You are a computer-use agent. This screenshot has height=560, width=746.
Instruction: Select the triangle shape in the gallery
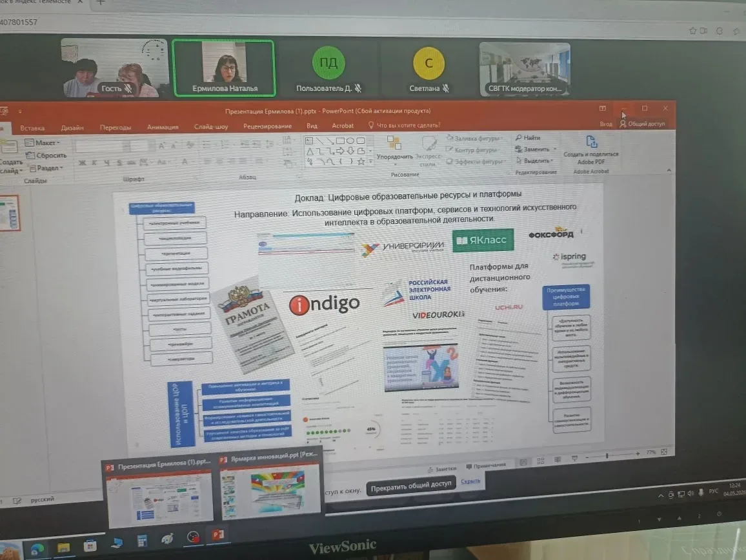(310, 152)
